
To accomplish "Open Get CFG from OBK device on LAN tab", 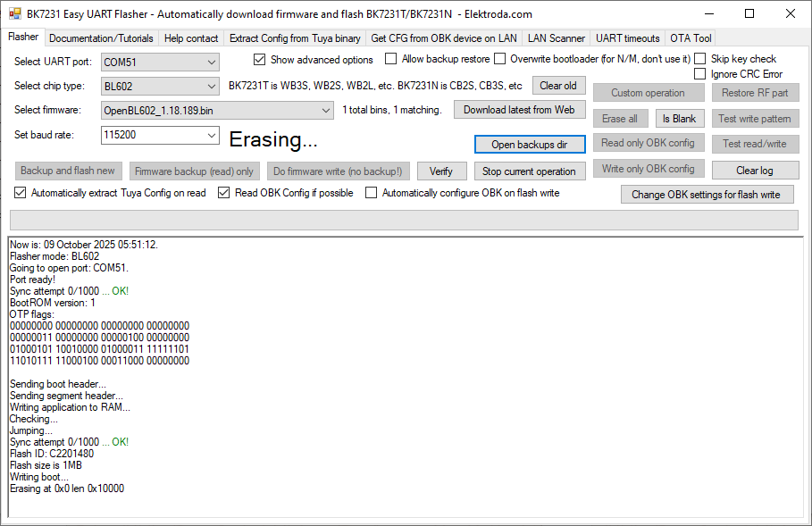I will click(444, 38).
